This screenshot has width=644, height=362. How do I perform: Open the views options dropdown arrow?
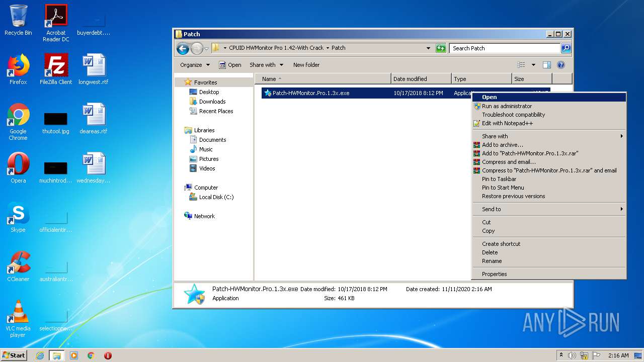point(533,65)
